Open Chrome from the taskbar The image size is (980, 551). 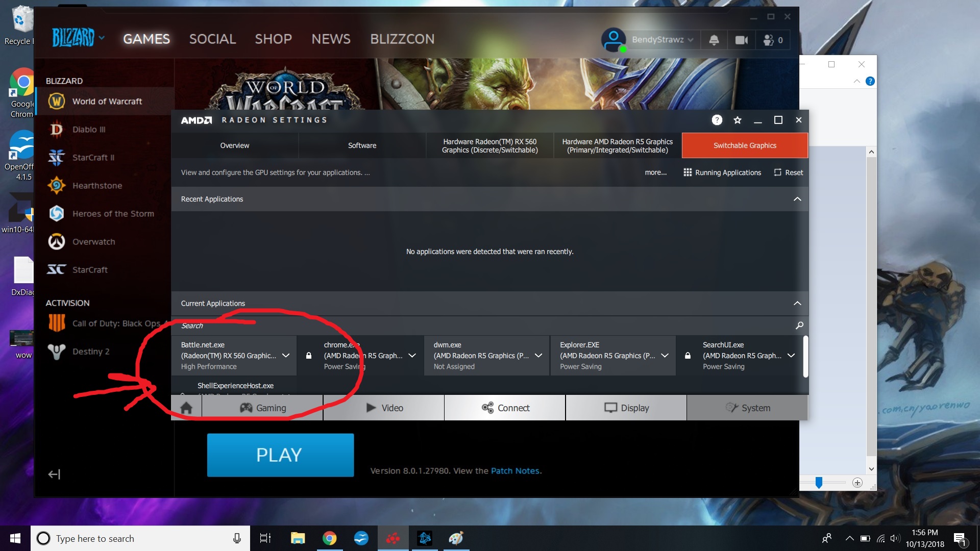(329, 538)
